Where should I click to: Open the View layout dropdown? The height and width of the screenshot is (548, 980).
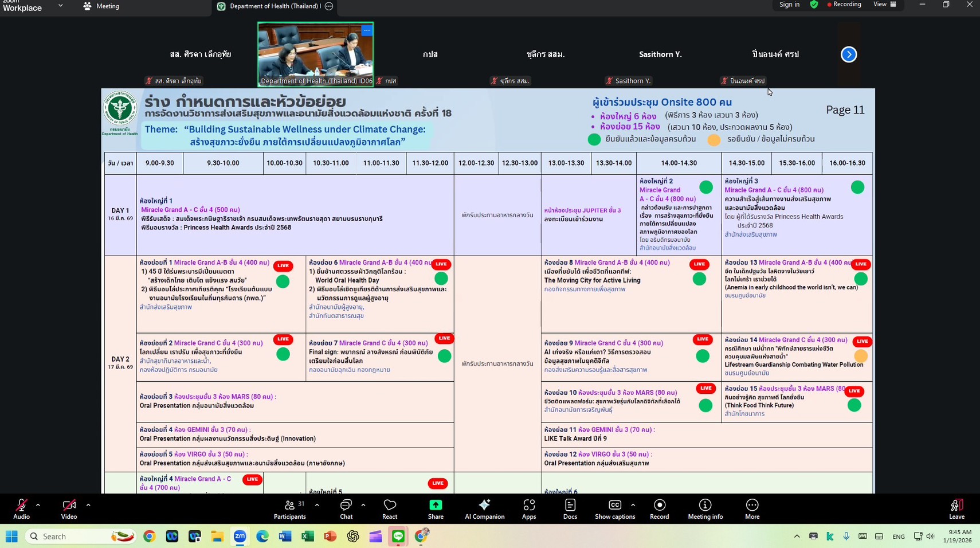click(x=884, y=5)
